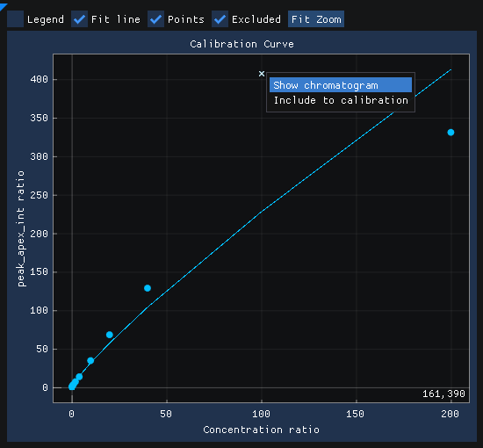The height and width of the screenshot is (448, 483).
Task: Click the Fit Zoom button
Action: pos(316,19)
